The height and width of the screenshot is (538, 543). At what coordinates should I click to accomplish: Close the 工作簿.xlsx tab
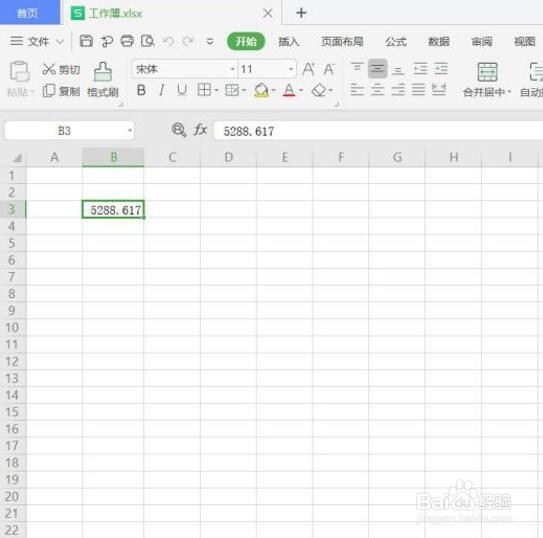point(268,14)
